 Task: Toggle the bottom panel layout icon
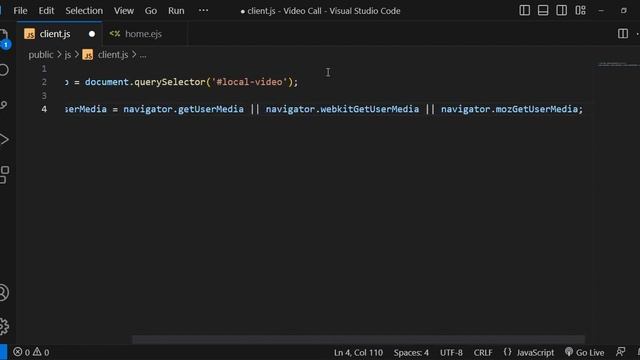click(543, 11)
